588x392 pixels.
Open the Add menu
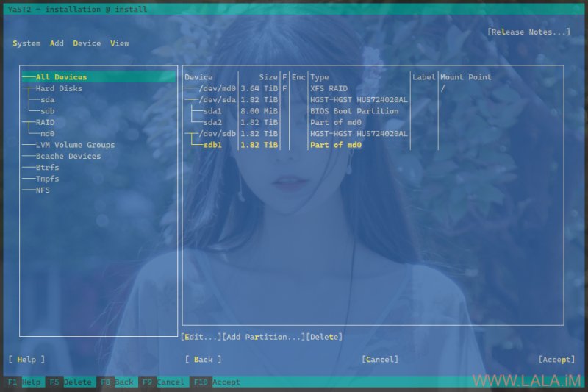[57, 43]
